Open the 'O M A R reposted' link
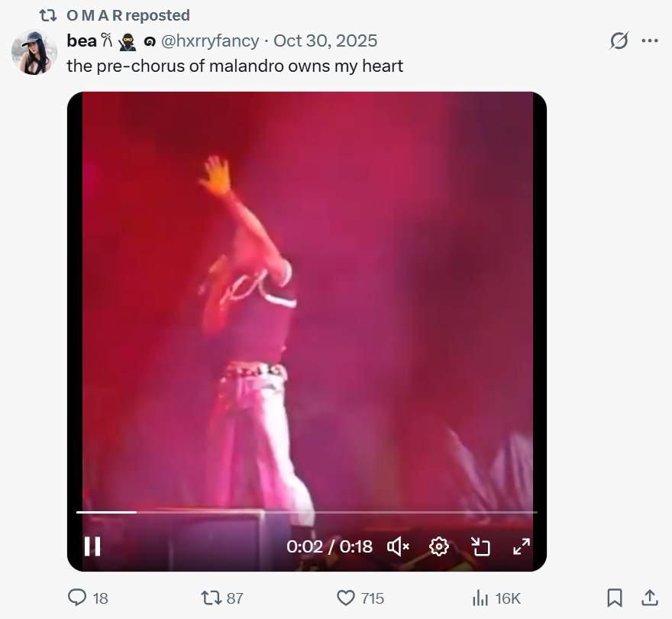Viewport: 672px width, 619px height. [128, 15]
